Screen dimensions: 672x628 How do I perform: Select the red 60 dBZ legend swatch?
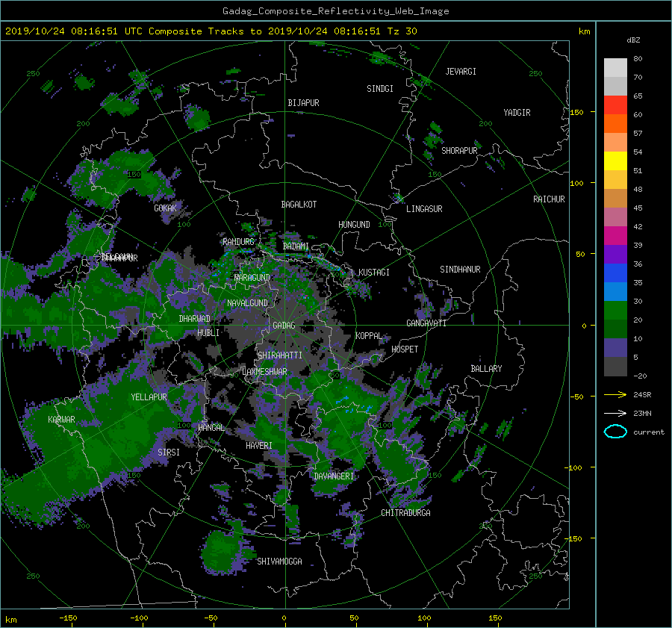[x=615, y=105]
